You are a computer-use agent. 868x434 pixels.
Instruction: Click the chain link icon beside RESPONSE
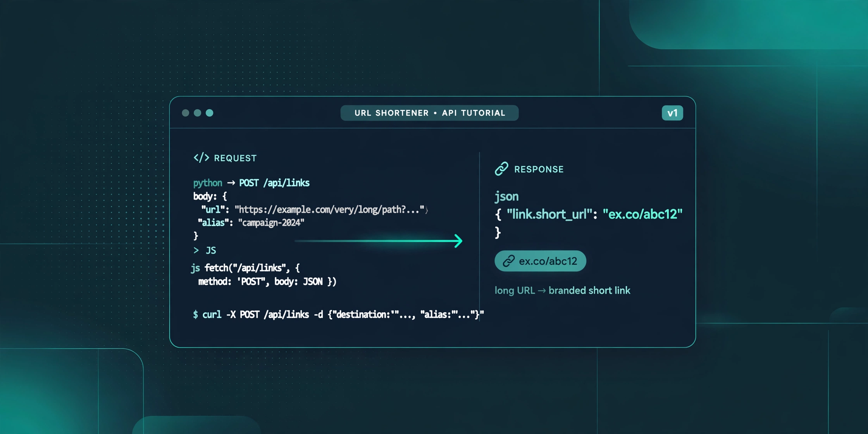(501, 169)
